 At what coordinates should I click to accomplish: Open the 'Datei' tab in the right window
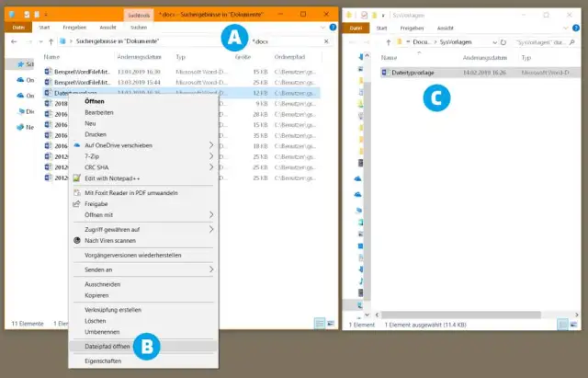point(355,28)
